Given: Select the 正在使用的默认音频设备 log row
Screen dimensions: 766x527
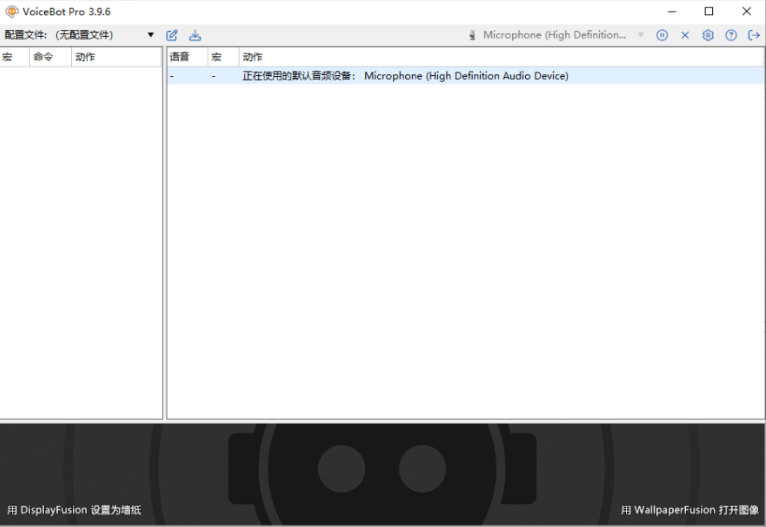Looking at the screenshot, I should pos(466,76).
